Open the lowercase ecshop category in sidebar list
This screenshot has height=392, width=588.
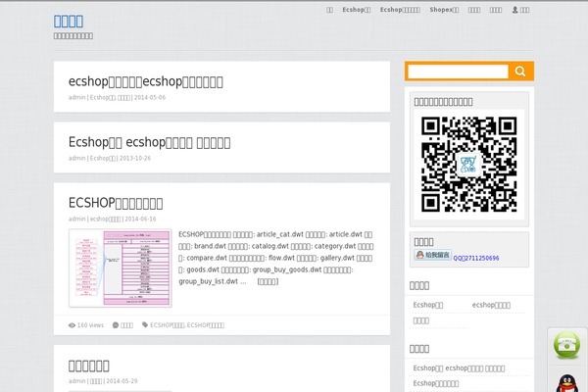click(491, 305)
